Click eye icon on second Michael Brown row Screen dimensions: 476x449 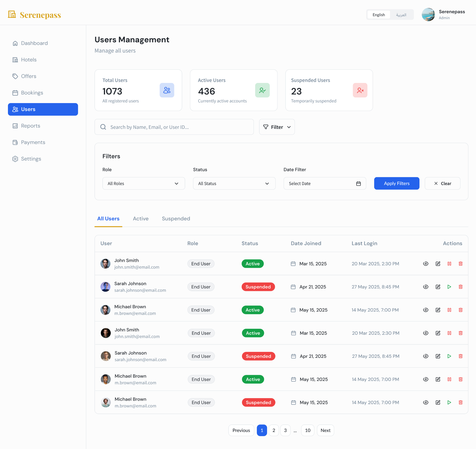tap(426, 379)
